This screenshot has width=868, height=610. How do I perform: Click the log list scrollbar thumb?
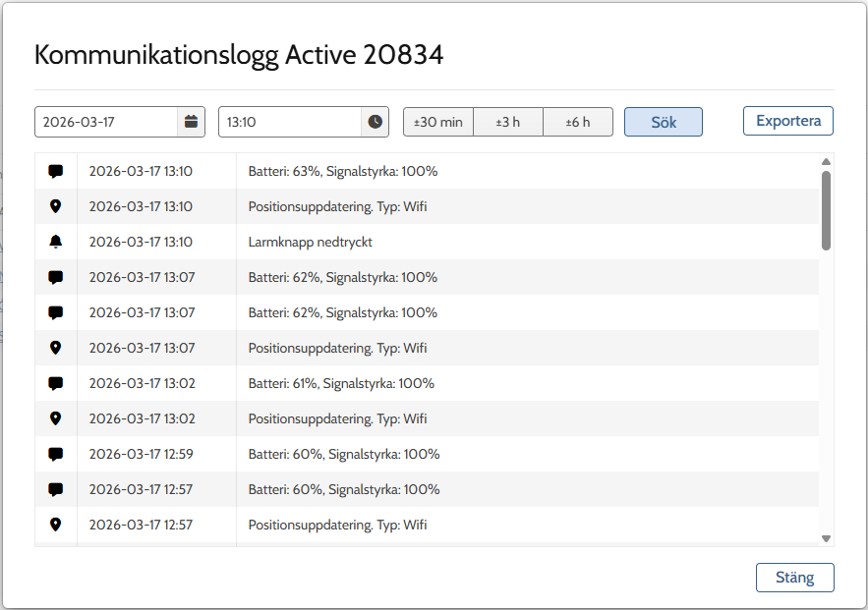pyautogui.click(x=826, y=211)
